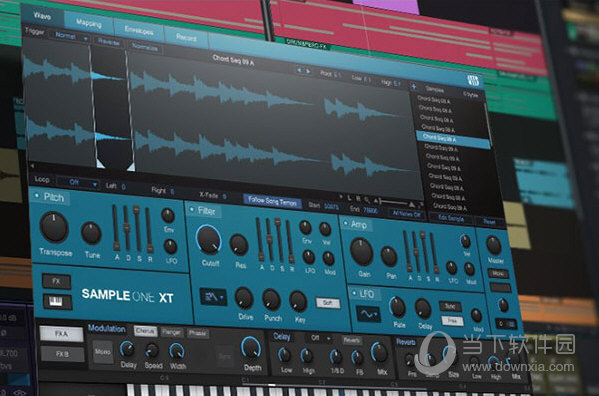This screenshot has height=396, width=599.
Task: Click the waveform scroll-left arrow
Action: pos(32,166)
